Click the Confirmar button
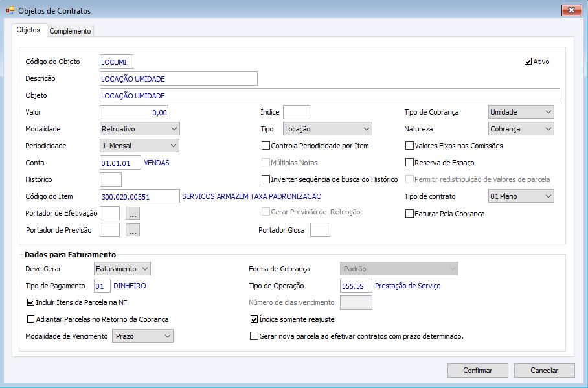Screen dimensions: 588x388 (x=477, y=371)
